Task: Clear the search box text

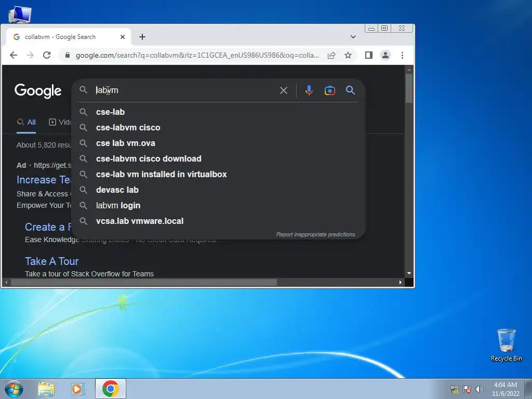Action: [283, 90]
